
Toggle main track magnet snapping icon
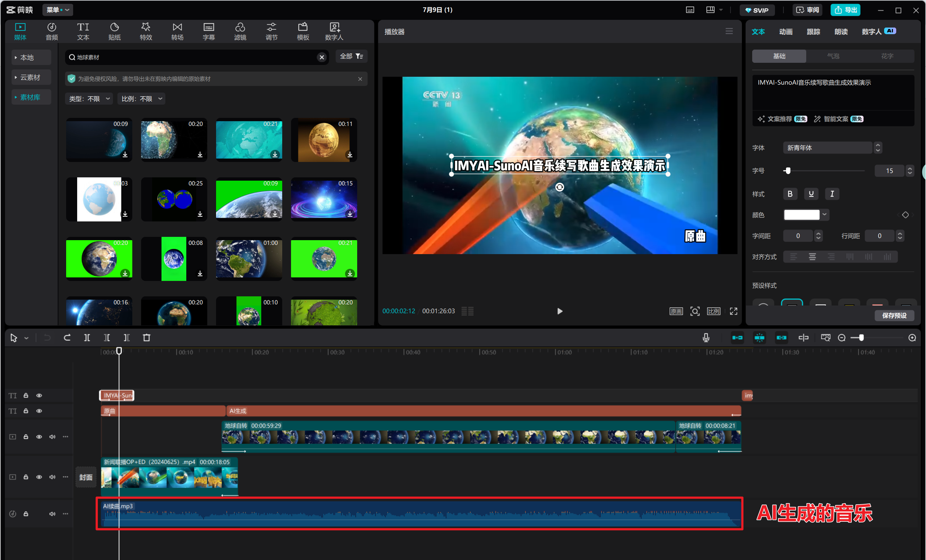click(x=737, y=338)
